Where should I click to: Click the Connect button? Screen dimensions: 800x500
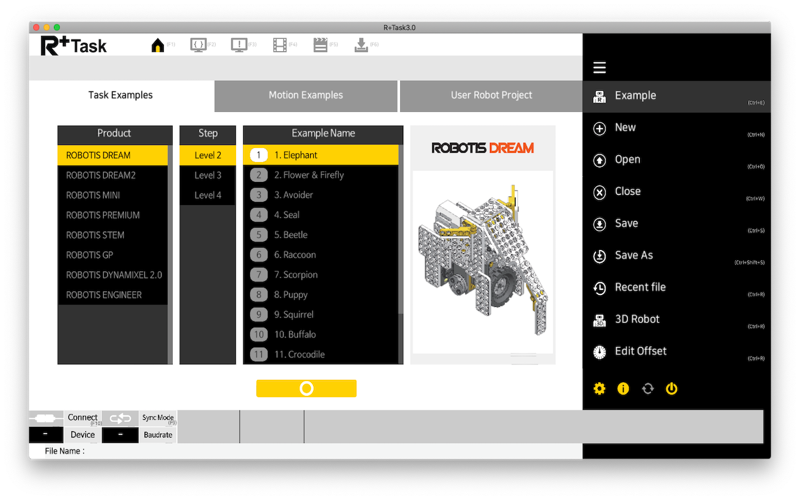click(x=83, y=418)
